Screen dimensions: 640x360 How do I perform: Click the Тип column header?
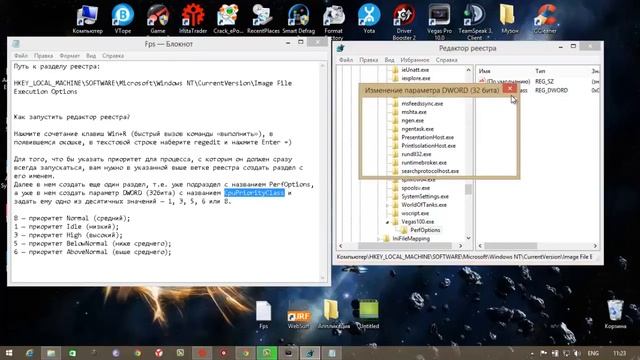(x=540, y=71)
